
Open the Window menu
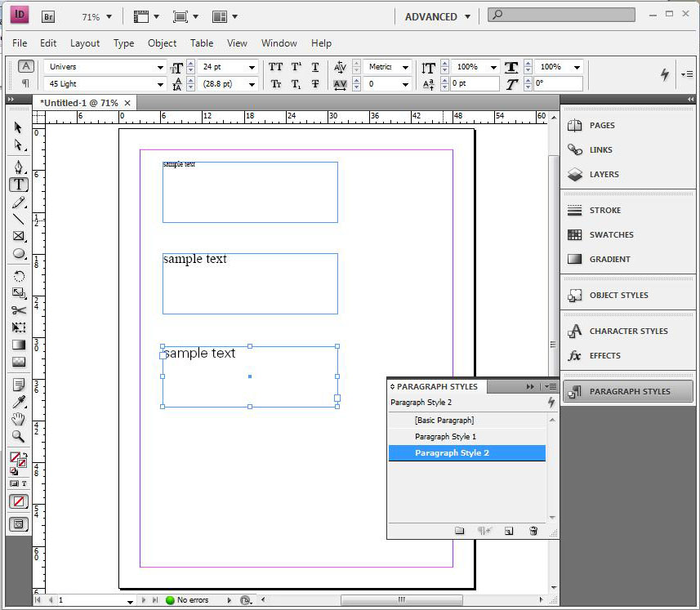[x=279, y=43]
